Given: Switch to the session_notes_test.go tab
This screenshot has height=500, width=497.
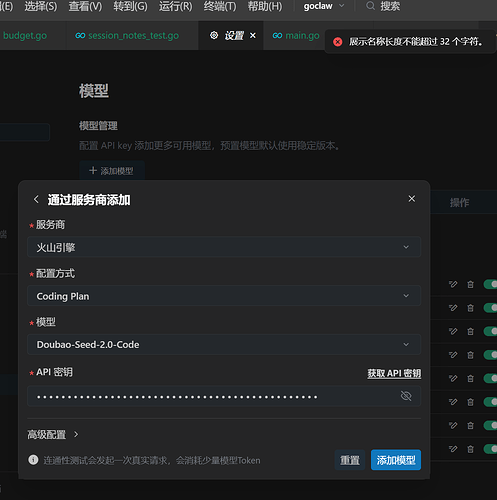Looking at the screenshot, I should pyautogui.click(x=127, y=35).
